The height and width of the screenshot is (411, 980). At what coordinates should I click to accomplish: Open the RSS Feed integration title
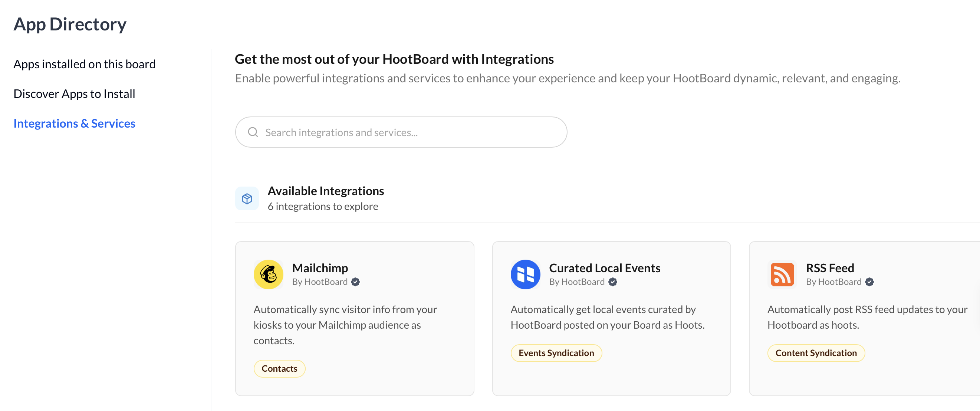[x=830, y=268]
